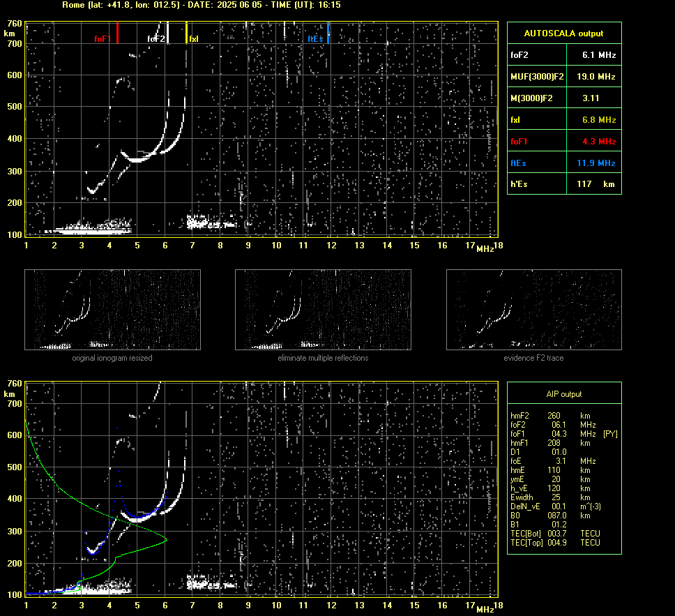Image resolution: width=675 pixels, height=616 pixels.
Task: Open the 'eliminate multiple reflections' thumbnail
Action: pyautogui.click(x=323, y=310)
